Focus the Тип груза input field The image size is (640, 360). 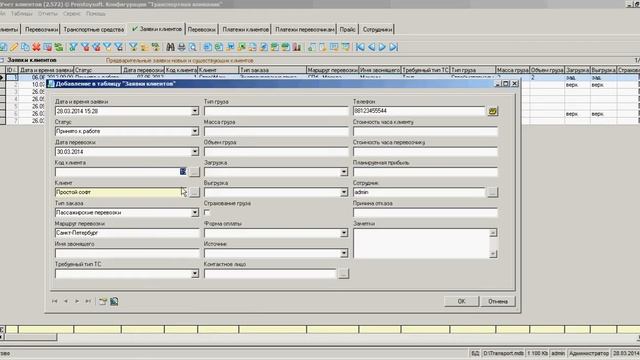click(x=276, y=111)
